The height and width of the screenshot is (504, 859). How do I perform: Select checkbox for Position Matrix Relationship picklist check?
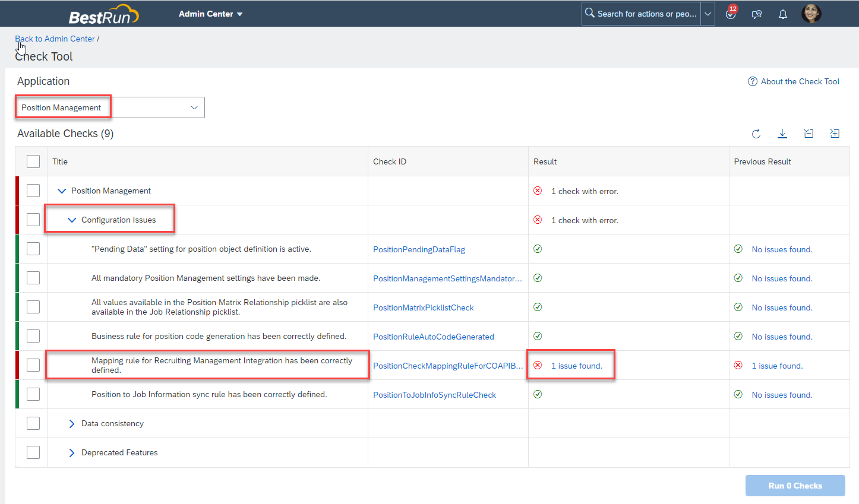point(33,307)
